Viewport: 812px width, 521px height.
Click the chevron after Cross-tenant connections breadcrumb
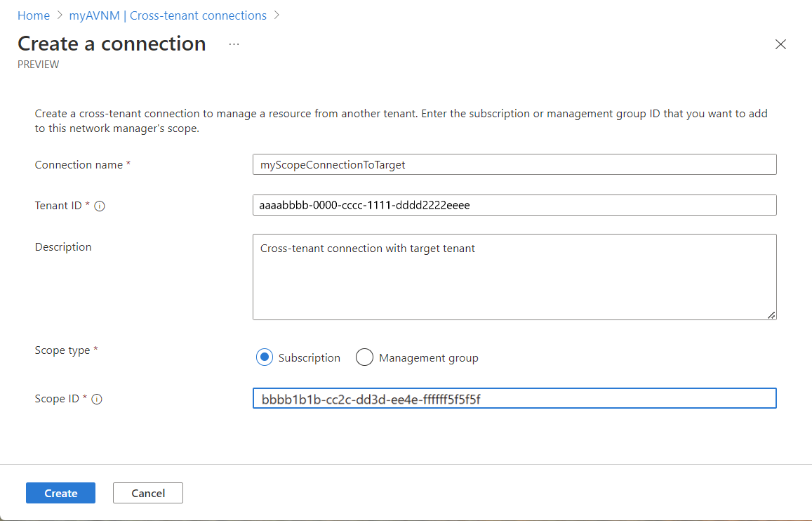[x=277, y=15]
